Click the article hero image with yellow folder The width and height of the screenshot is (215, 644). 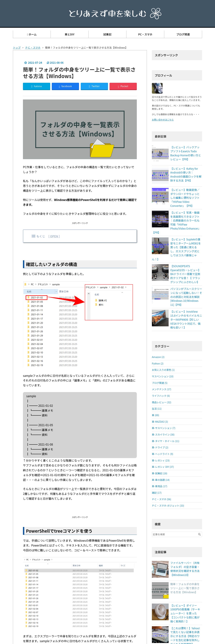80,129
